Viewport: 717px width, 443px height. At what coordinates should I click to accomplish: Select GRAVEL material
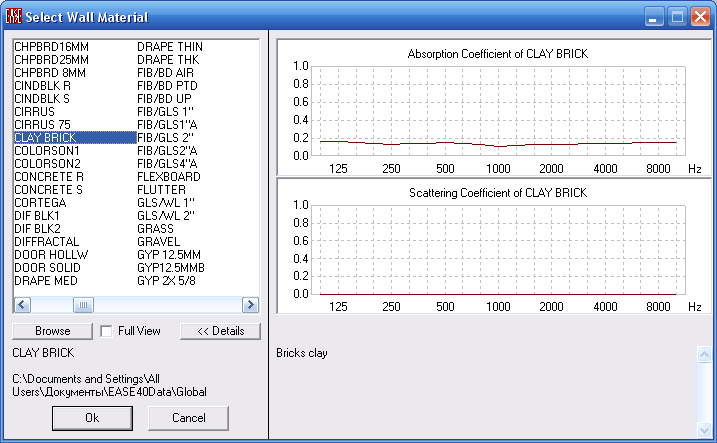coord(159,241)
